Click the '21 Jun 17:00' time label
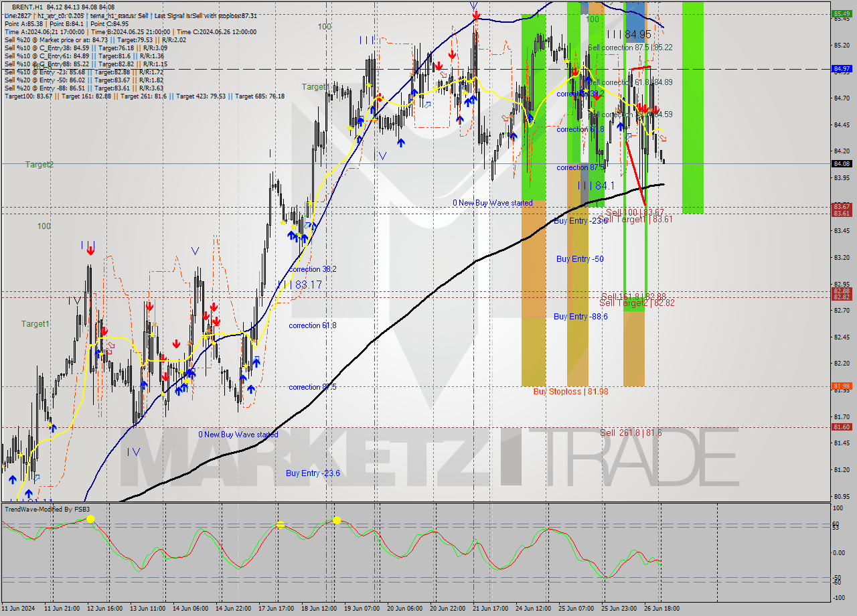 489,608
